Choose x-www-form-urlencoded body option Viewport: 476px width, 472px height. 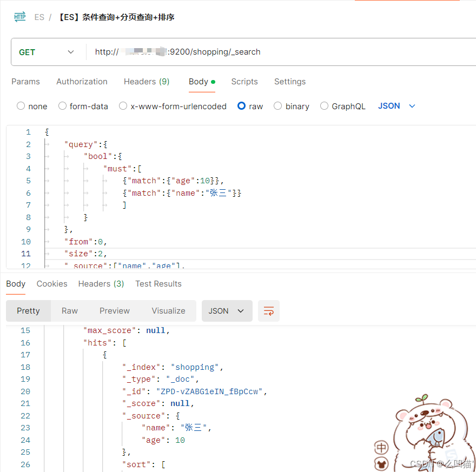(x=123, y=106)
